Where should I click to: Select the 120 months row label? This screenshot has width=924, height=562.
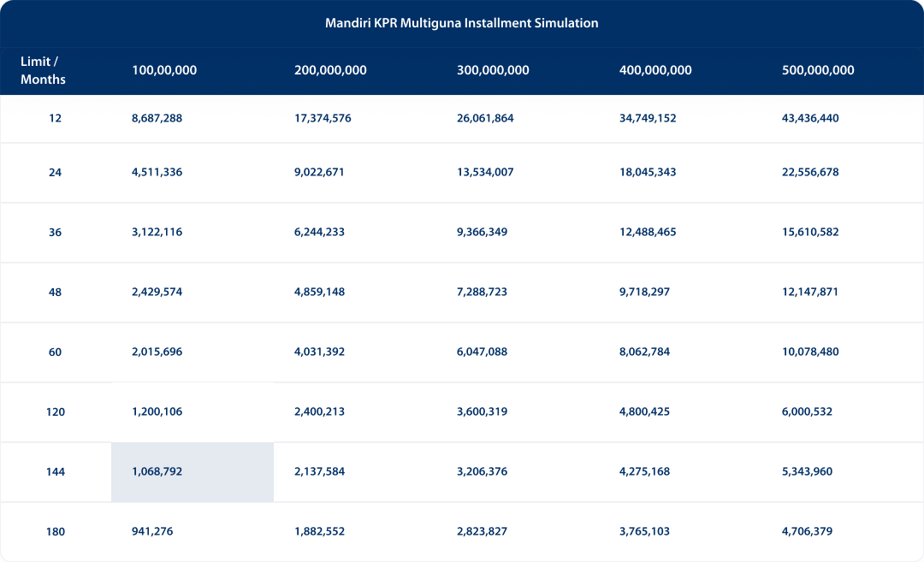[x=56, y=411]
